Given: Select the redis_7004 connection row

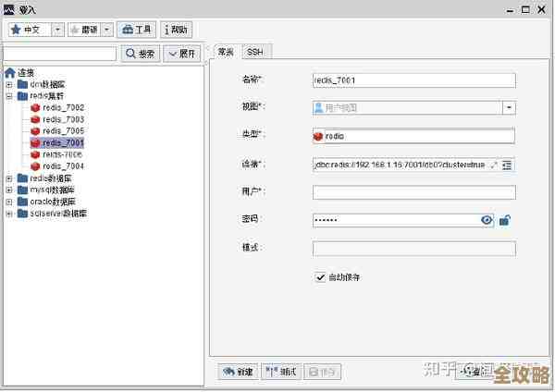Looking at the screenshot, I should pos(57,166).
